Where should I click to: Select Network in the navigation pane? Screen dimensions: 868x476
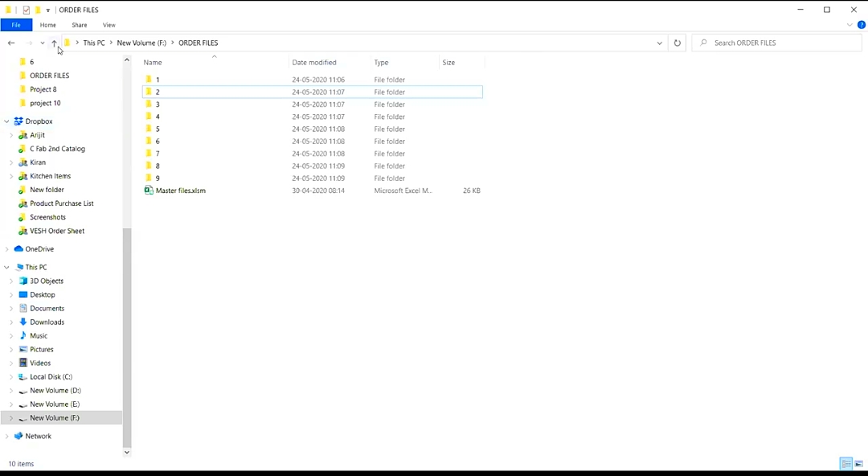[x=38, y=436]
